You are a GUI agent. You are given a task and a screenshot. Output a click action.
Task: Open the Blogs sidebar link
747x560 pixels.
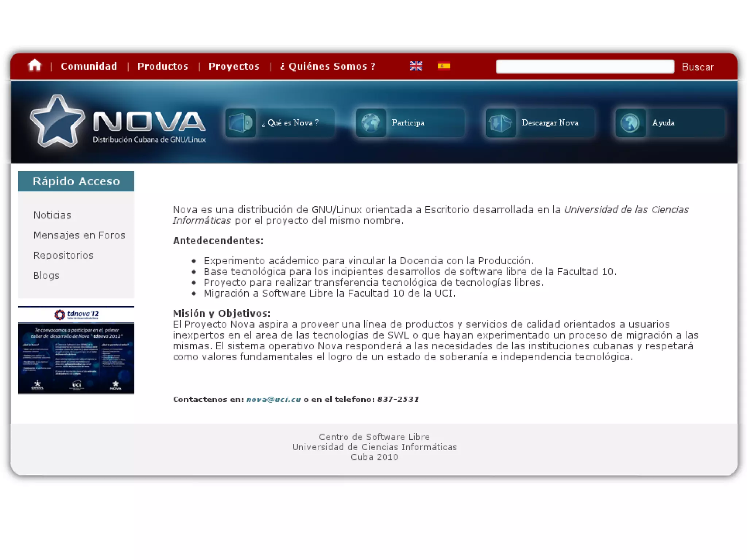[x=46, y=275]
